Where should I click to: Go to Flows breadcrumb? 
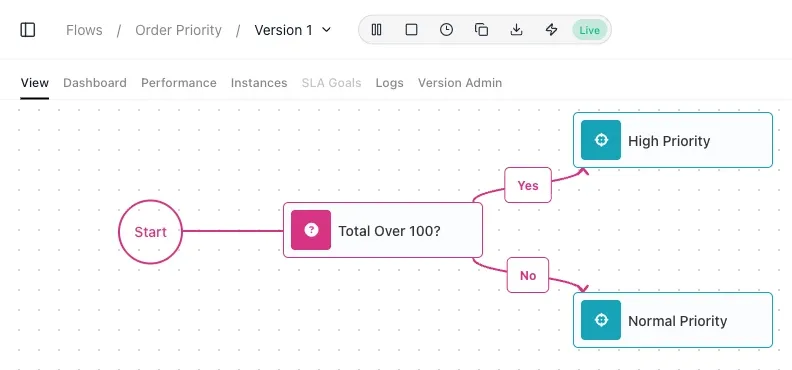(84, 30)
